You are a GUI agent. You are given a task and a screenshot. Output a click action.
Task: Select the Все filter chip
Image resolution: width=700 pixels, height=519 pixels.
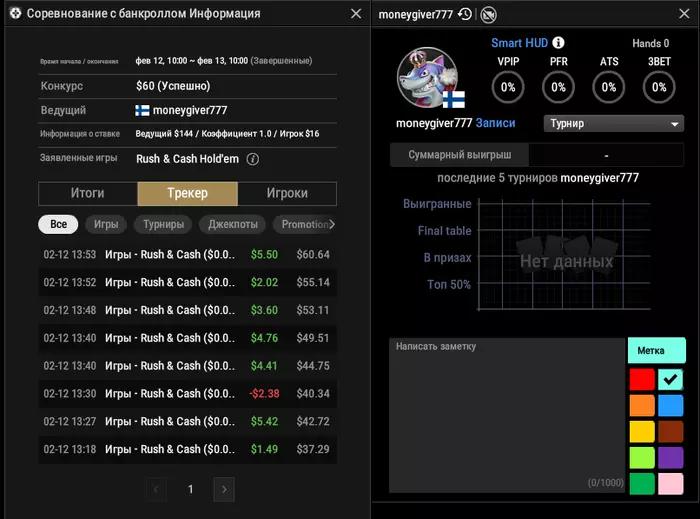pos(58,224)
